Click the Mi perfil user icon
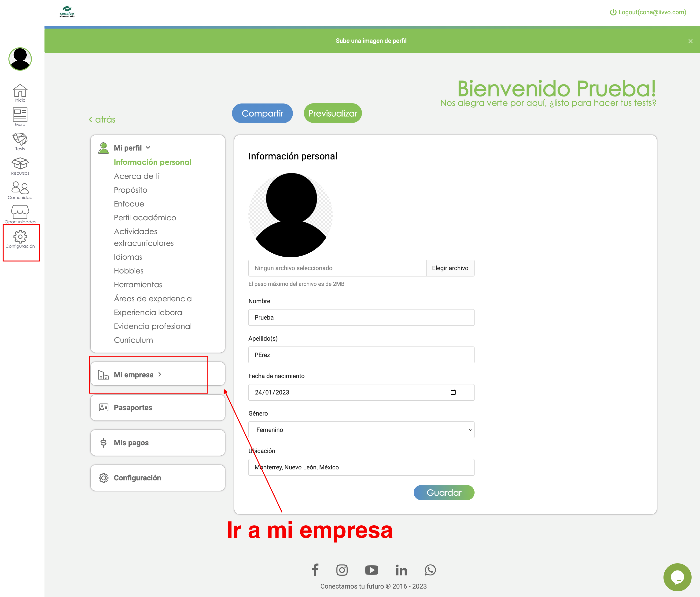 (103, 148)
